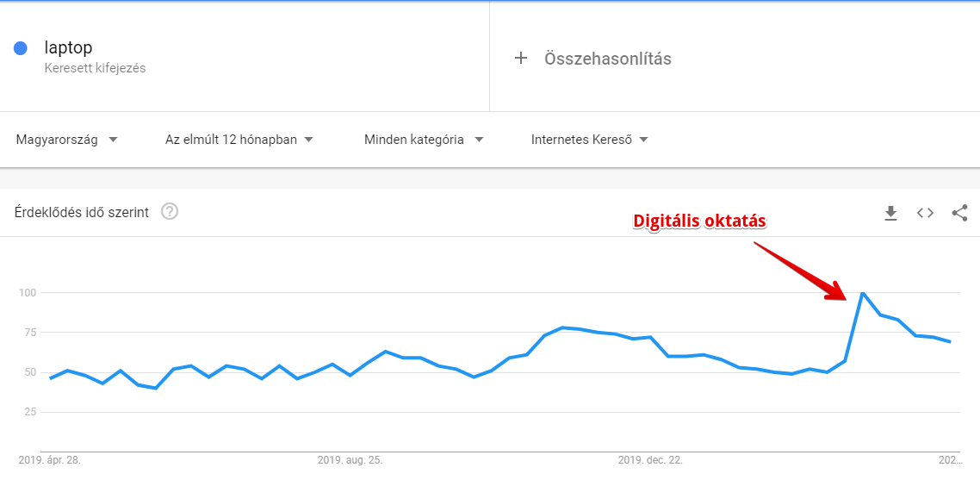Click the plus icon next to Összehasonlítás
This screenshot has height=480, width=980.
coord(521,59)
